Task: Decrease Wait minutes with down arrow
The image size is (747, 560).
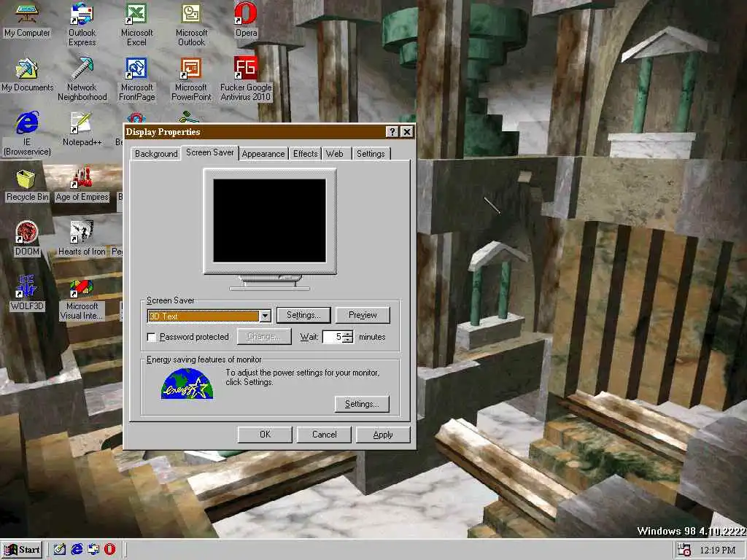Action: (348, 340)
